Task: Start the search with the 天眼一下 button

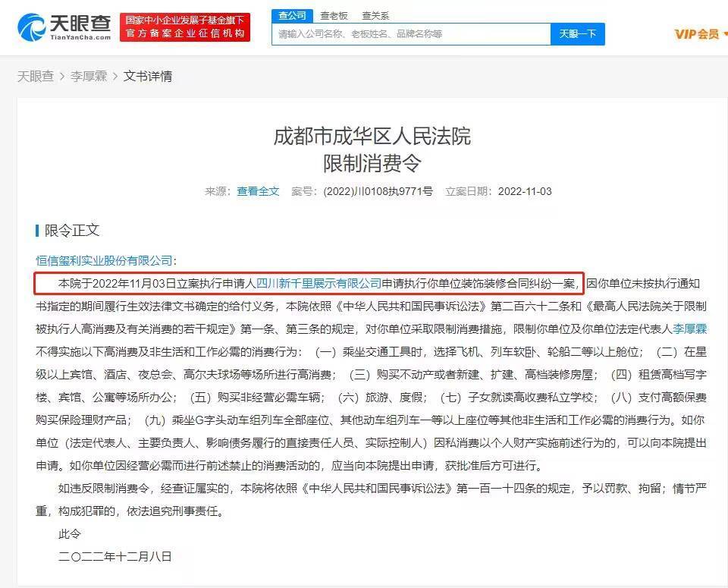Action: 578,34
